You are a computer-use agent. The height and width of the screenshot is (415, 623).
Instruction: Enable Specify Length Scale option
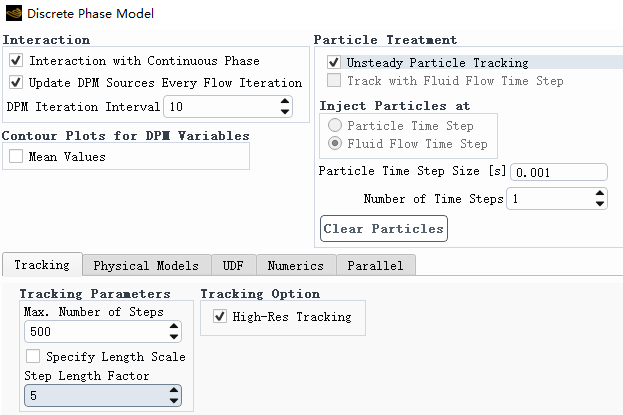pyautogui.click(x=33, y=356)
